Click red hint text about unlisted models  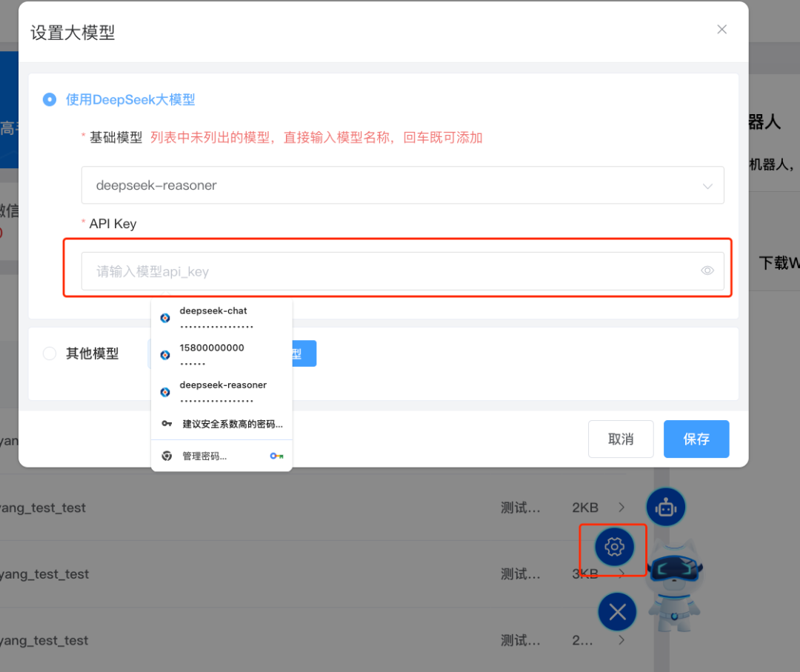click(316, 138)
